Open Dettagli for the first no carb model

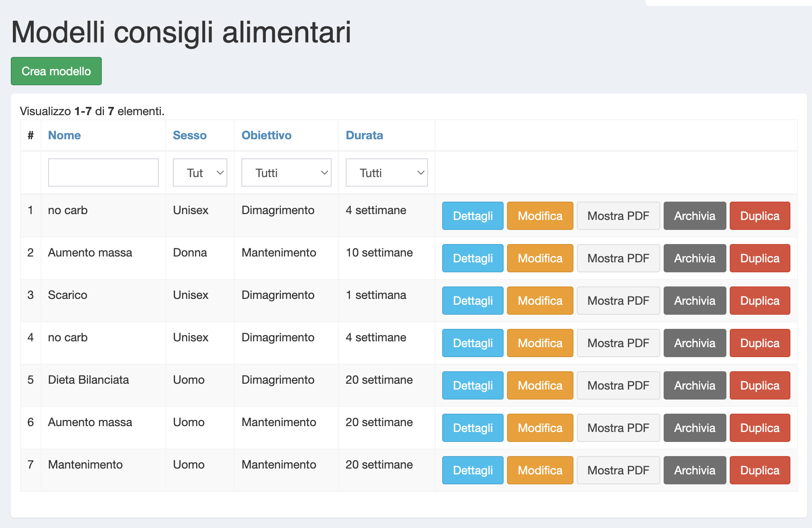[472, 216]
